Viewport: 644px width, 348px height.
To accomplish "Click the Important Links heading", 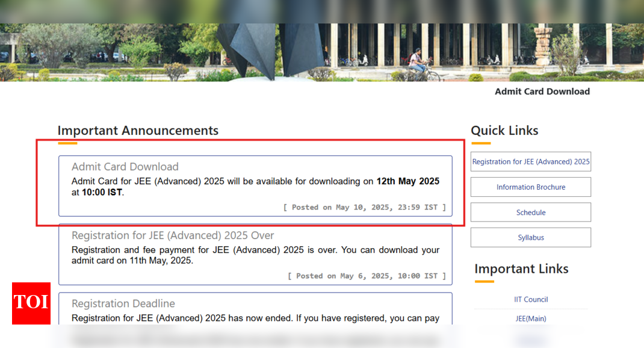I will pyautogui.click(x=521, y=269).
